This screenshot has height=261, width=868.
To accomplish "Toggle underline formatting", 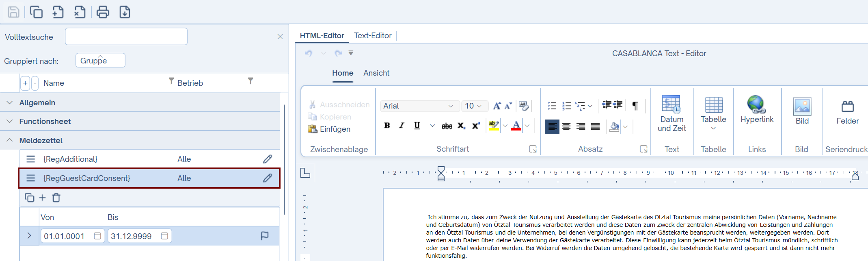I will pos(417,126).
